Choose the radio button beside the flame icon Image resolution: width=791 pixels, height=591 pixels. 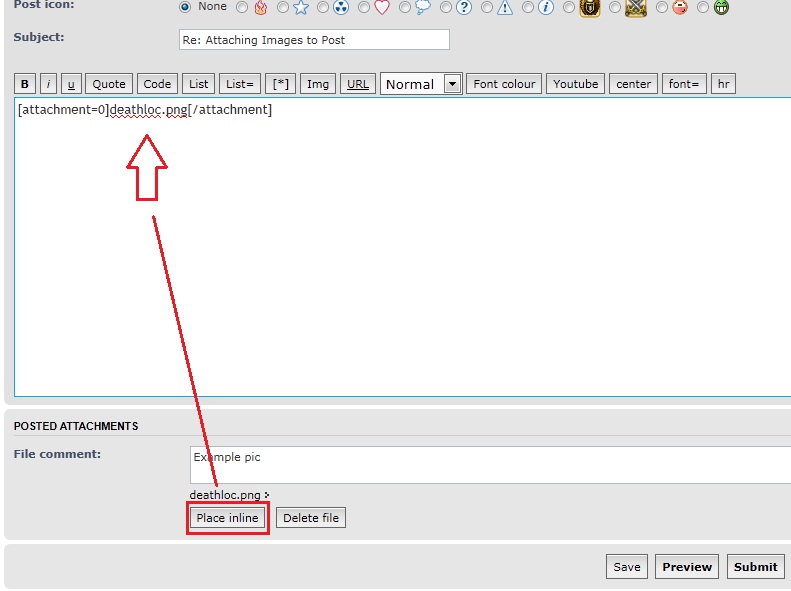tap(242, 7)
